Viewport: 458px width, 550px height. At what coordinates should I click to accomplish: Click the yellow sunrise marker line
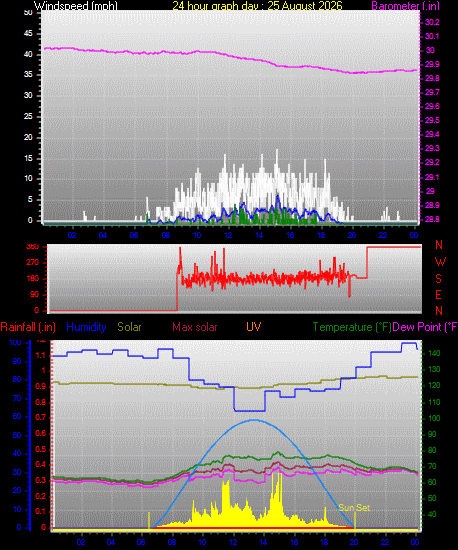(149, 520)
